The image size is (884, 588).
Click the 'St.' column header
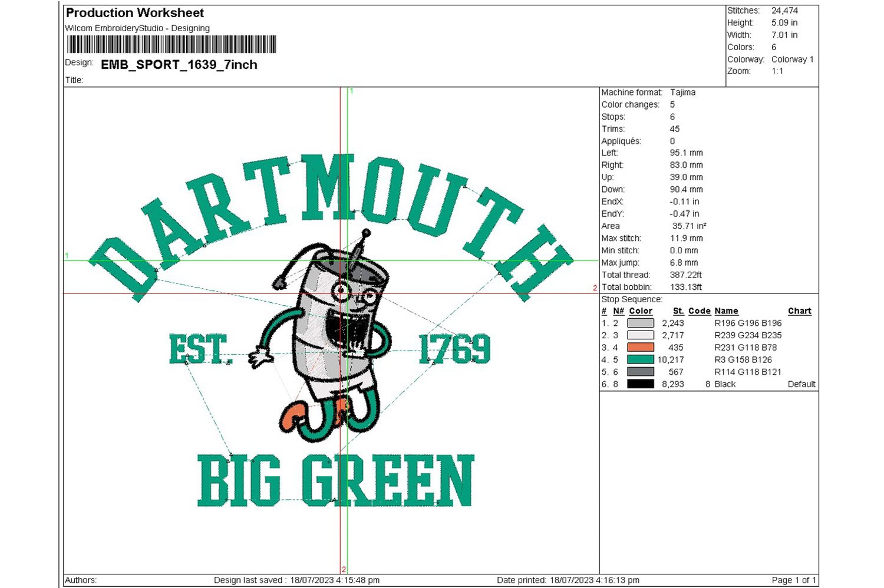click(x=678, y=311)
